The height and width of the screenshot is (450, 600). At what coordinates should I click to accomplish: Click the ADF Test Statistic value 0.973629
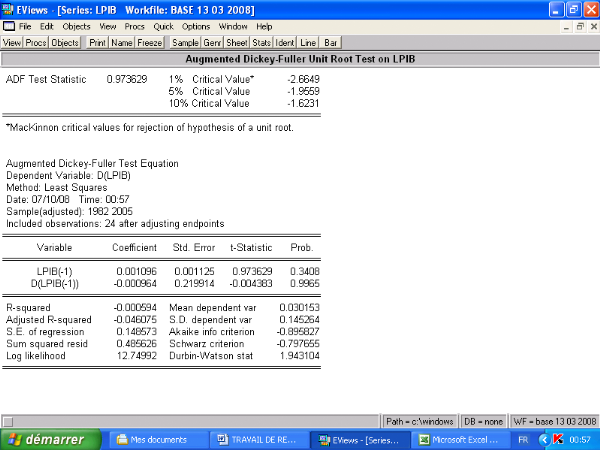127,79
